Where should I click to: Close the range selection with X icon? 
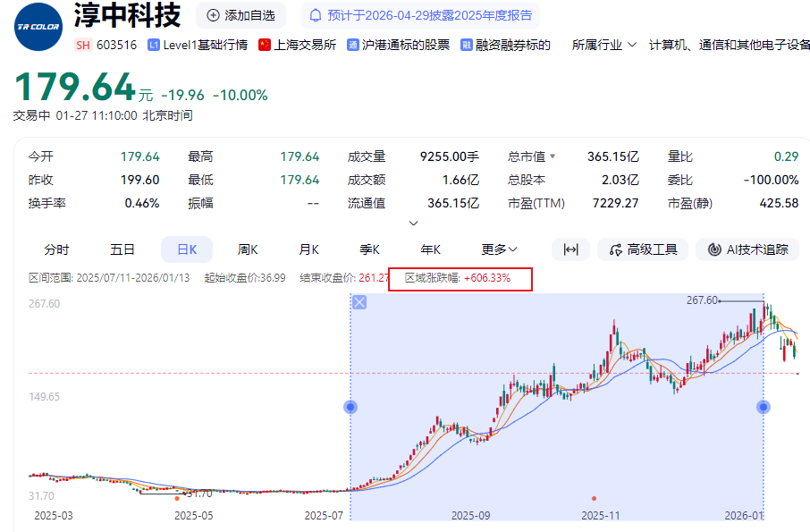(359, 302)
